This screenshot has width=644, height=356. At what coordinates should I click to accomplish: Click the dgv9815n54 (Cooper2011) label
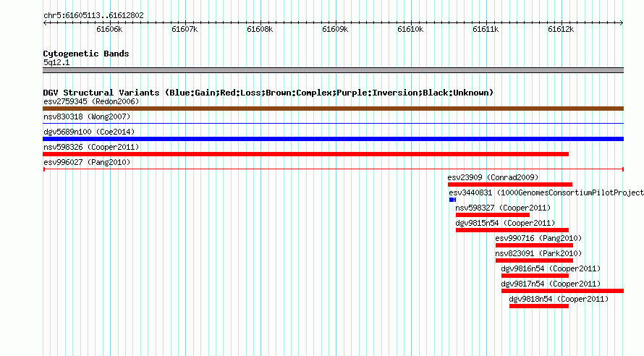tap(505, 223)
